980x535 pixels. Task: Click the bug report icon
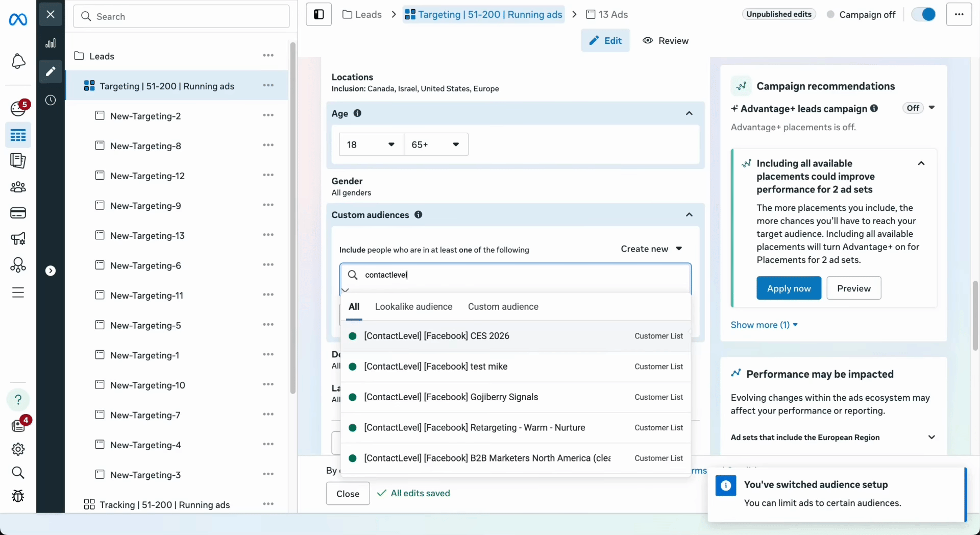(18, 496)
